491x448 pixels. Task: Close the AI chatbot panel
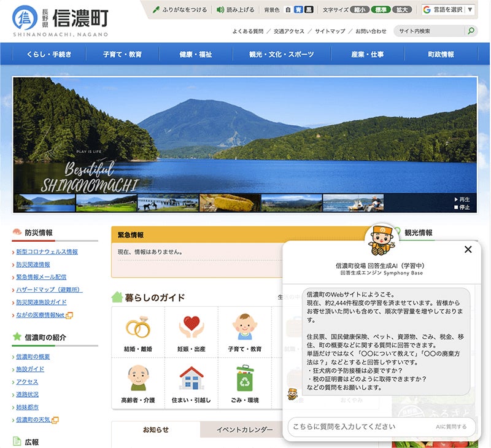468,250
